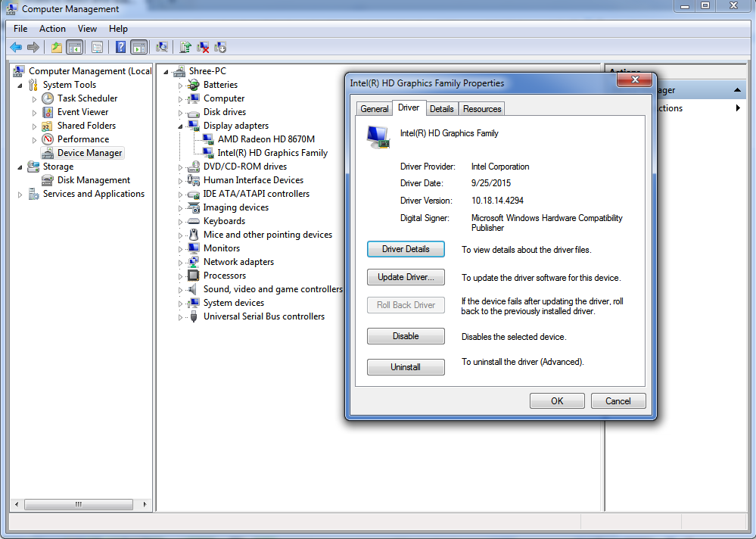
Task: Switch to the General tab
Action: pos(374,109)
